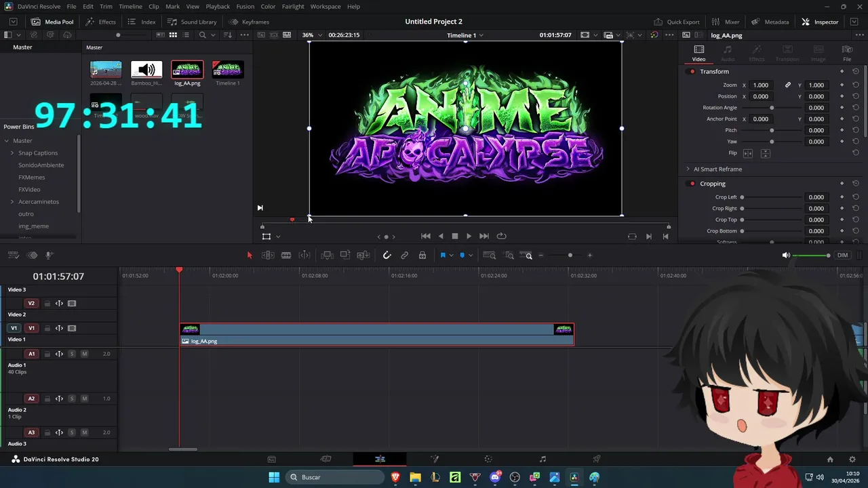Click the Play button in viewer transport
This screenshot has height=488, width=868.
pos(469,237)
